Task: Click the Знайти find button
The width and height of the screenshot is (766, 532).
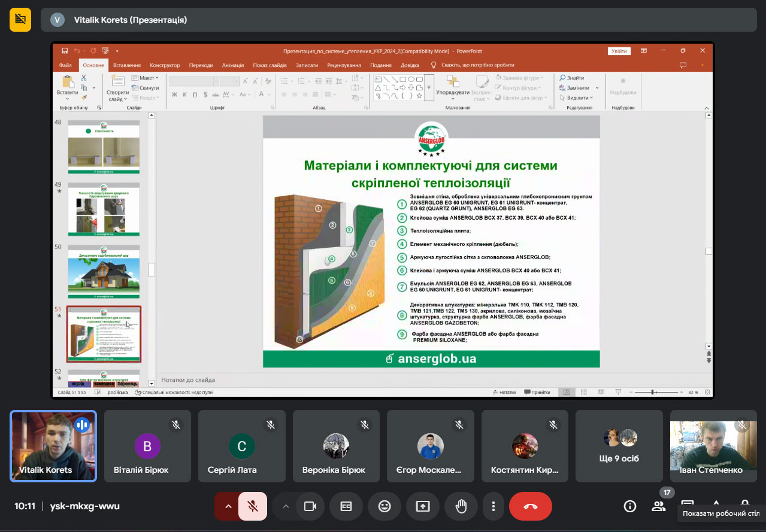Action: pyautogui.click(x=572, y=78)
